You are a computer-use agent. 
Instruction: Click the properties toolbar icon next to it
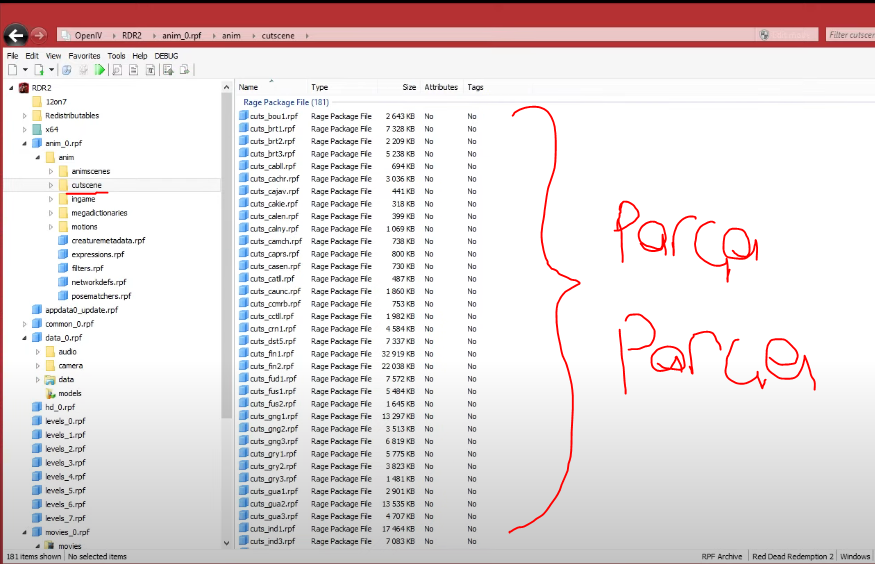click(x=150, y=70)
